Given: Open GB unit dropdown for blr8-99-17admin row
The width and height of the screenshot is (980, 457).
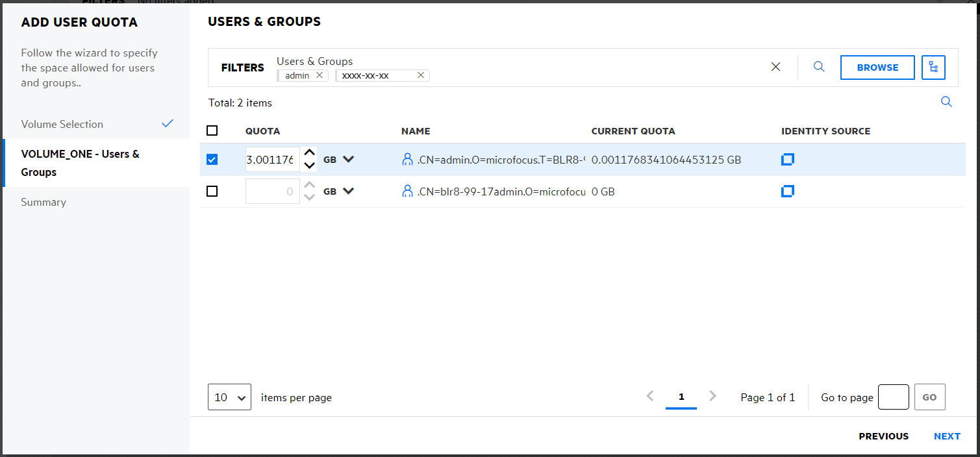Looking at the screenshot, I should pos(348,191).
